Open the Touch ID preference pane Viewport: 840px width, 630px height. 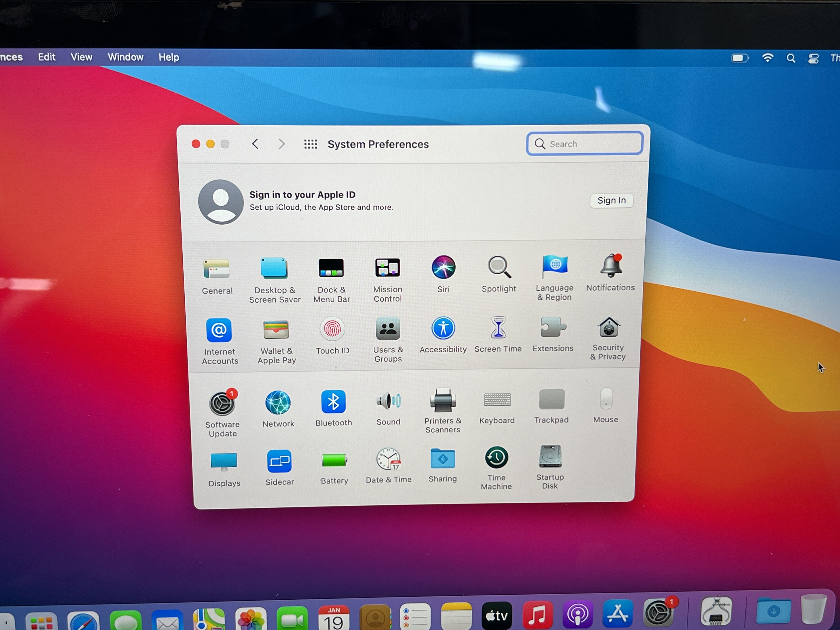(332, 330)
